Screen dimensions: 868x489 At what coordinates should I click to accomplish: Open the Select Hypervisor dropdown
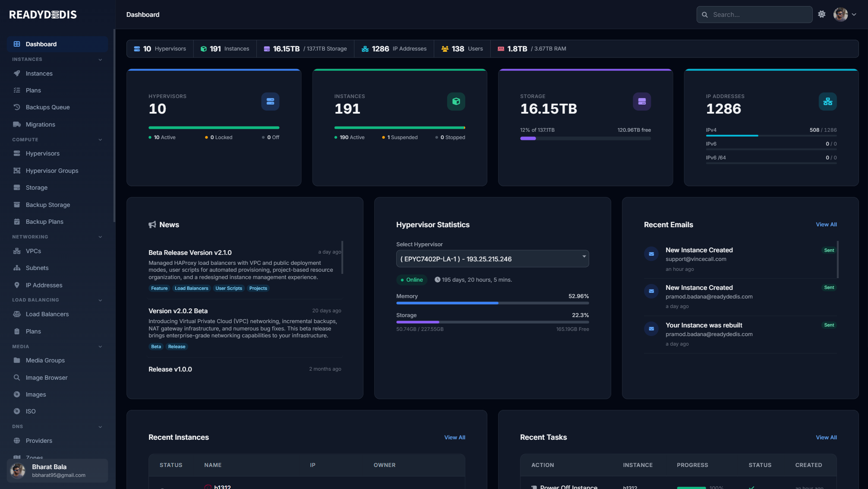[x=492, y=259]
